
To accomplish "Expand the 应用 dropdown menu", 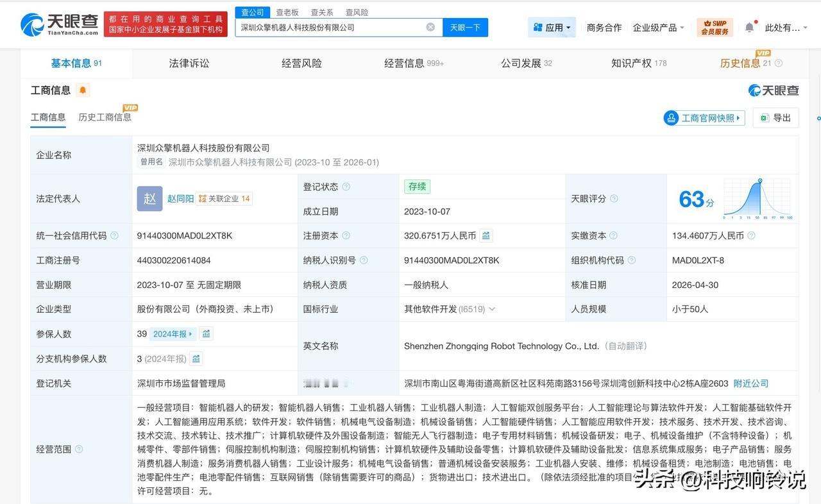I will [x=552, y=27].
